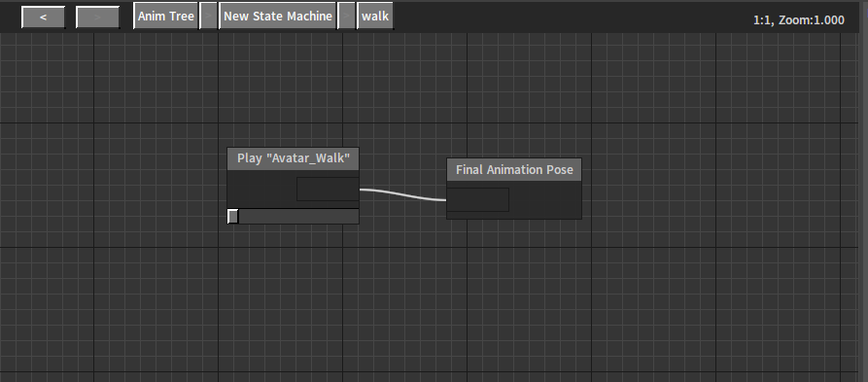Click the dark body of Avatar_Walk node
This screenshot has height=382, width=868.
pyautogui.click(x=261, y=190)
